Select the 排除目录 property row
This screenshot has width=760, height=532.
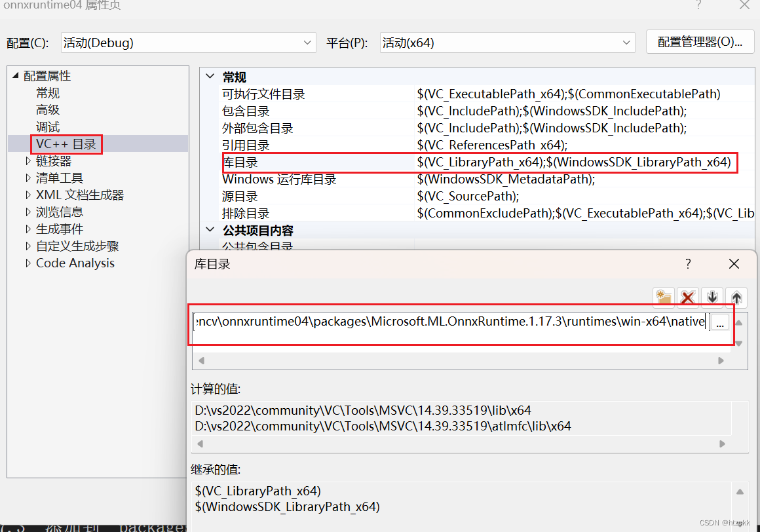pos(487,213)
